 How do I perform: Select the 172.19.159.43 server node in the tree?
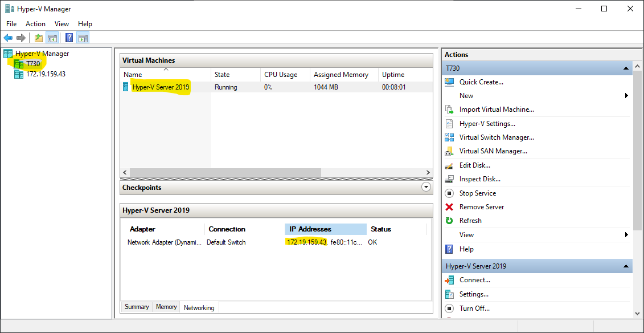(x=46, y=74)
